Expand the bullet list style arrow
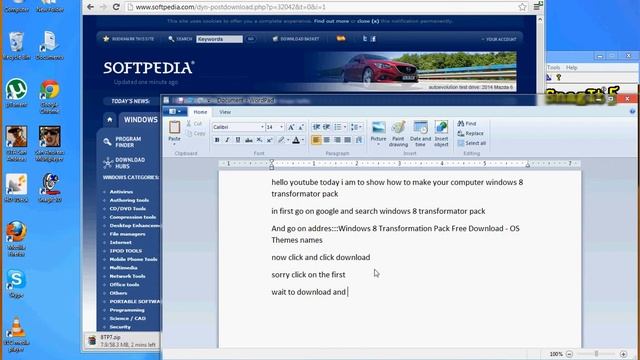640x360 pixels. [x=345, y=127]
